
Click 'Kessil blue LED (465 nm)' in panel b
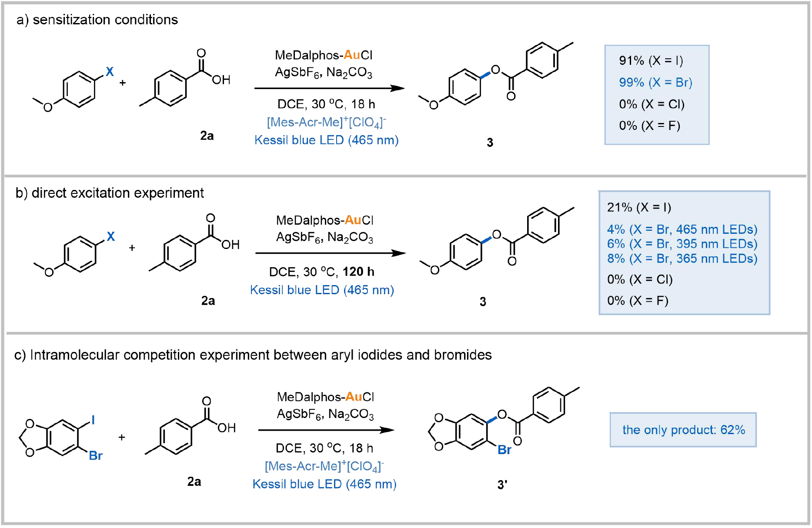tap(322, 290)
